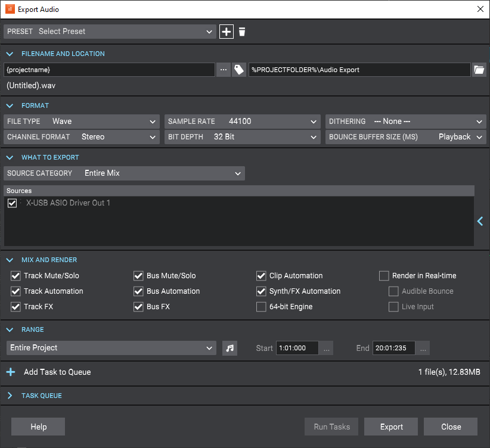Toggle Render in Real-time checkbox

[384, 276]
